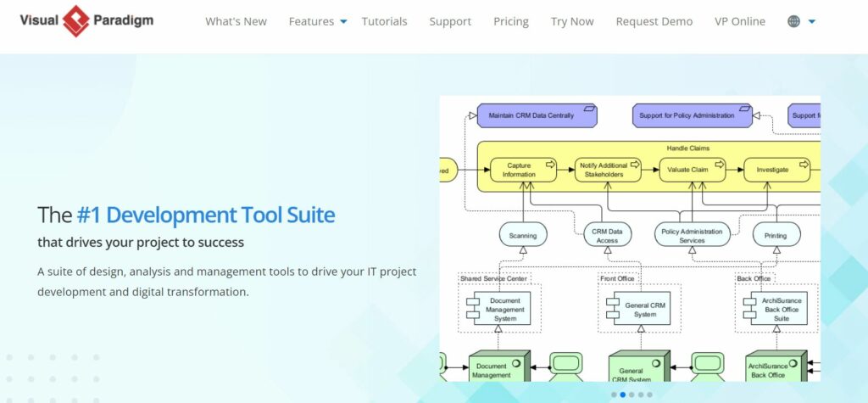Select the first carousel dot
This screenshot has height=403, width=868.
coord(614,395)
